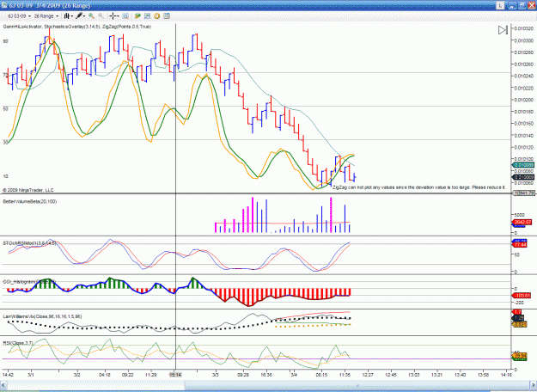Viewport: 537px width, 392px height.
Task: Click the red price marker on volume axis
Action: [522, 223]
